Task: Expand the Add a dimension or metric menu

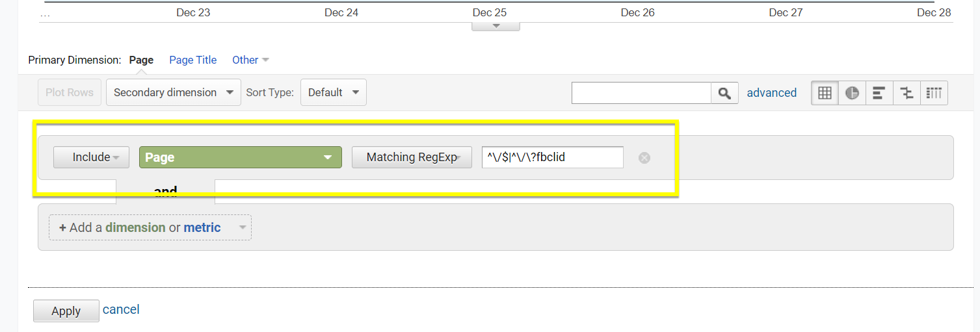Action: click(x=150, y=227)
